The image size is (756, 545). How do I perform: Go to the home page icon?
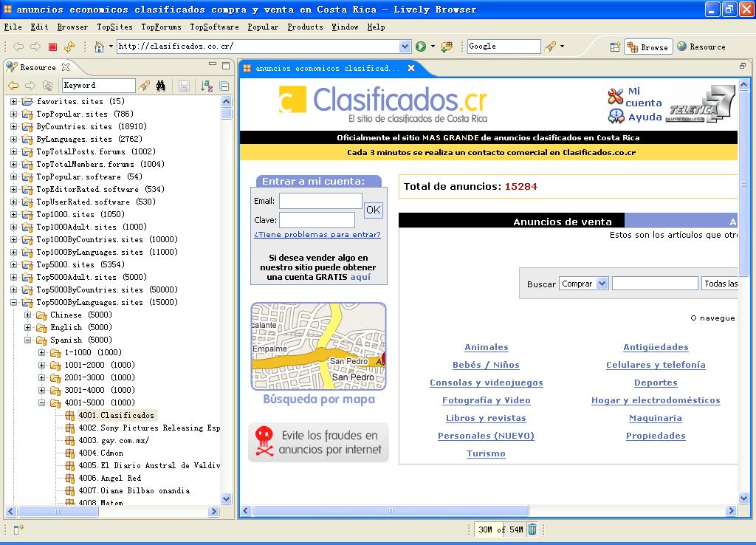pos(99,47)
